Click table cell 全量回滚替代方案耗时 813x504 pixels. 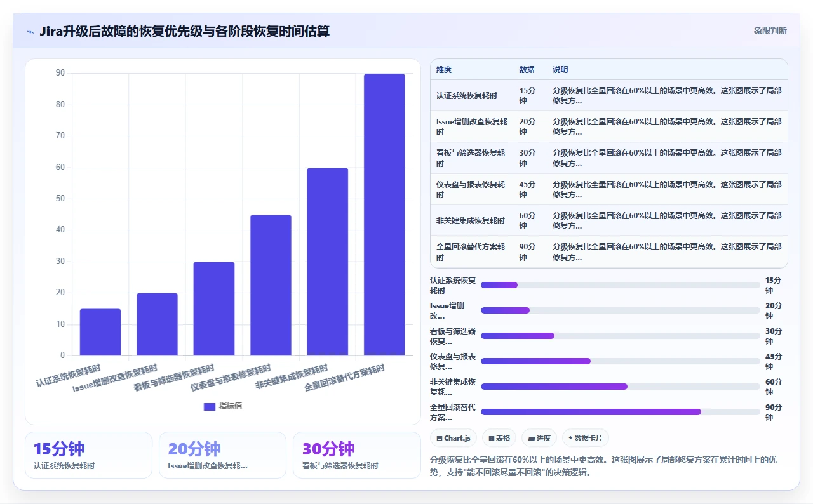pos(471,252)
